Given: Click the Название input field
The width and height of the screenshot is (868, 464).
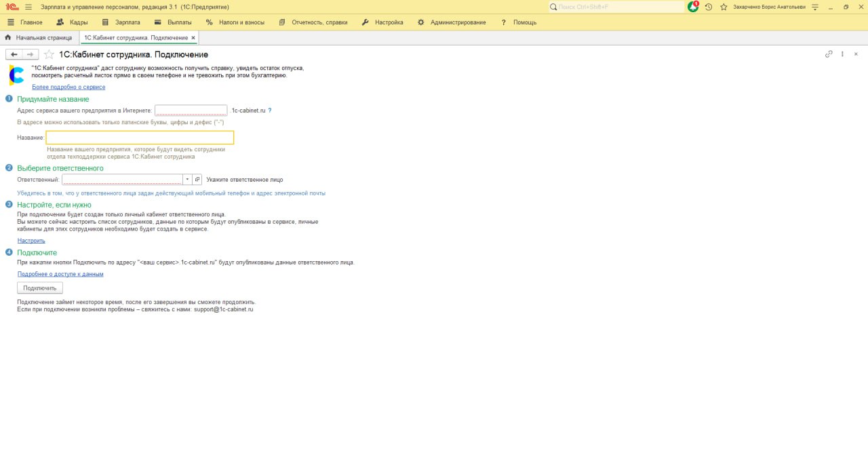Looking at the screenshot, I should pyautogui.click(x=140, y=138).
